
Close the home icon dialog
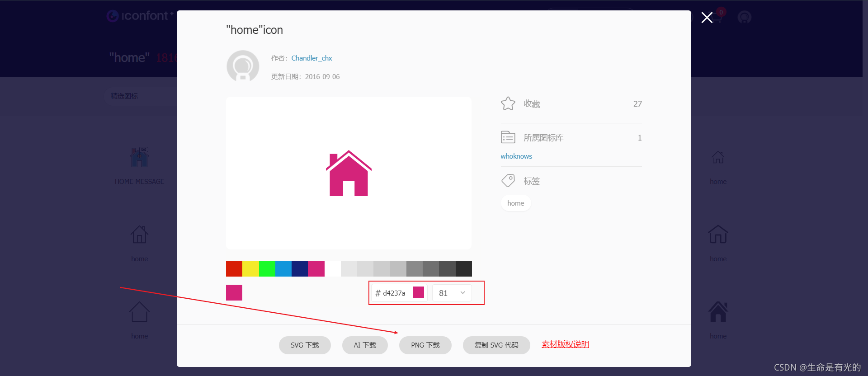707,18
